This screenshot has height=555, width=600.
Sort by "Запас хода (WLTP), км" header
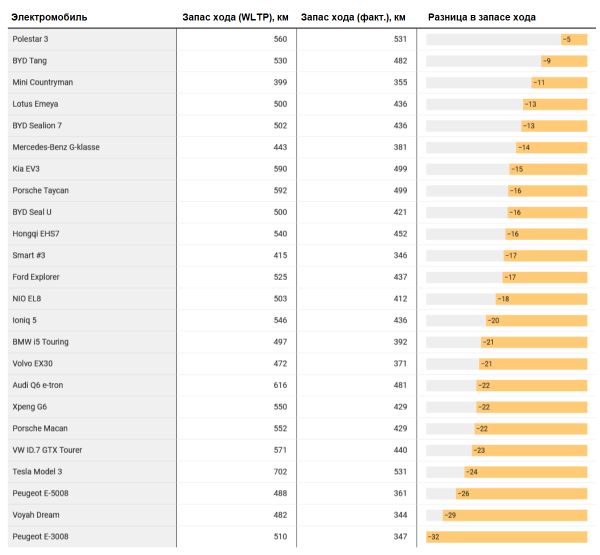[x=236, y=18]
